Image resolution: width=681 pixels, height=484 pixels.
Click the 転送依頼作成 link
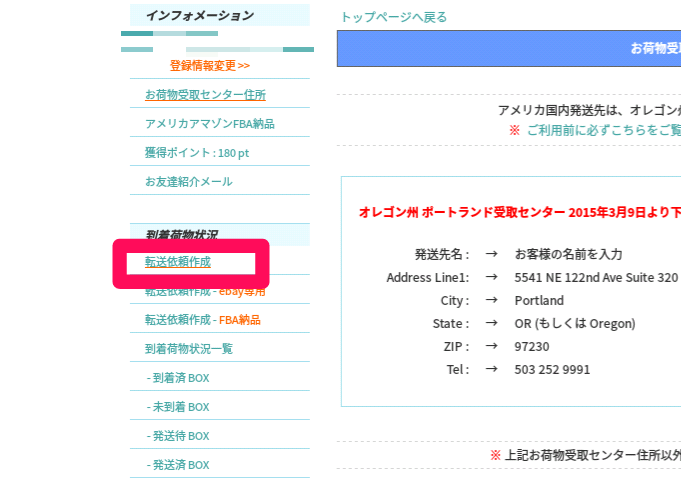178,262
